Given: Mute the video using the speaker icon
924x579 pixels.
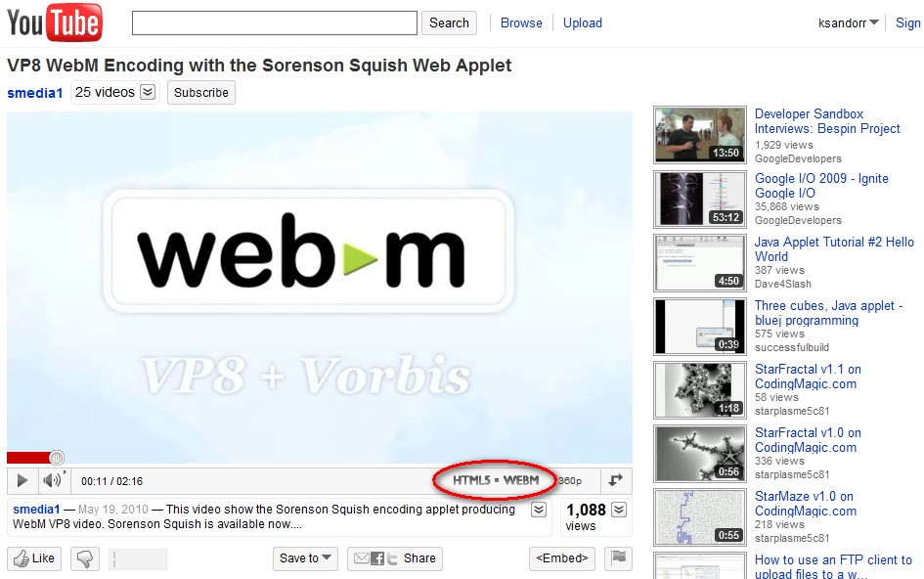Looking at the screenshot, I should (51, 480).
